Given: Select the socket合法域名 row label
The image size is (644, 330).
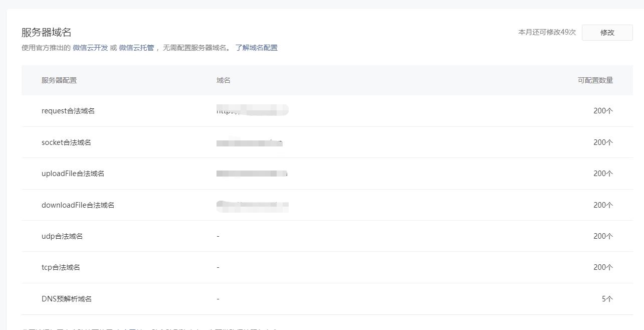Looking at the screenshot, I should click(x=66, y=142).
